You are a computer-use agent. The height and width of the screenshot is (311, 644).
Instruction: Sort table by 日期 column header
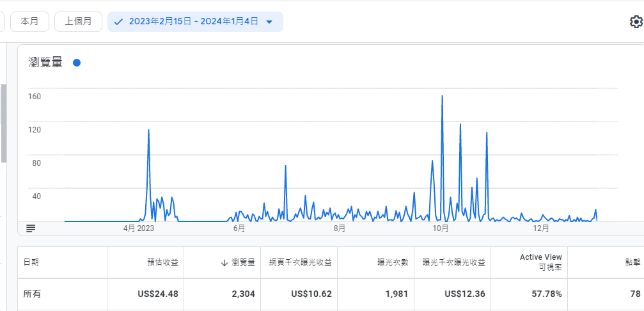[x=31, y=262]
